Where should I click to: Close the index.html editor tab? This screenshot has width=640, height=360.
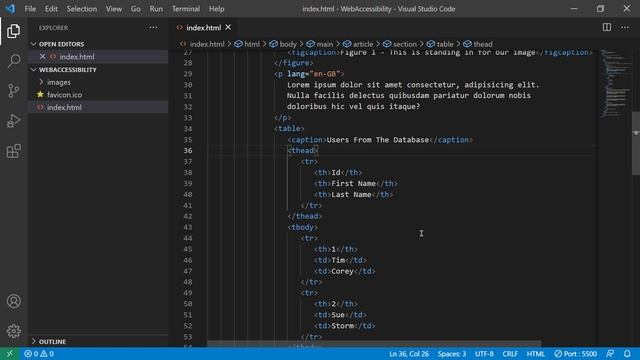[x=228, y=27]
